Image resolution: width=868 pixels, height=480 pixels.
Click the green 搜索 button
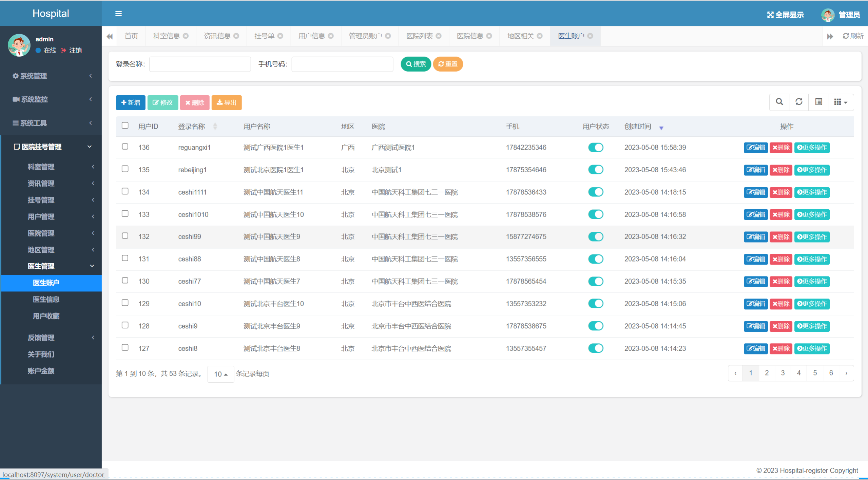coord(416,64)
